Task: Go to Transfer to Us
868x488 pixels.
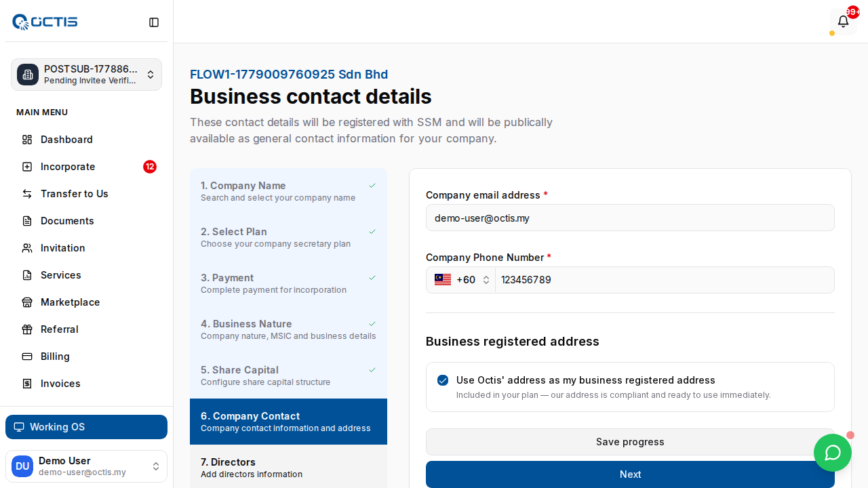Action: (x=86, y=194)
